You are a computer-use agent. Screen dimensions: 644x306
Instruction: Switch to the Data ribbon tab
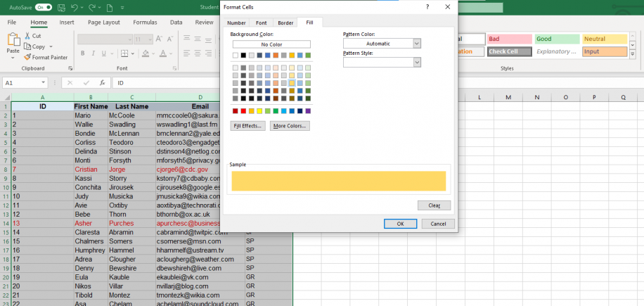tap(176, 23)
